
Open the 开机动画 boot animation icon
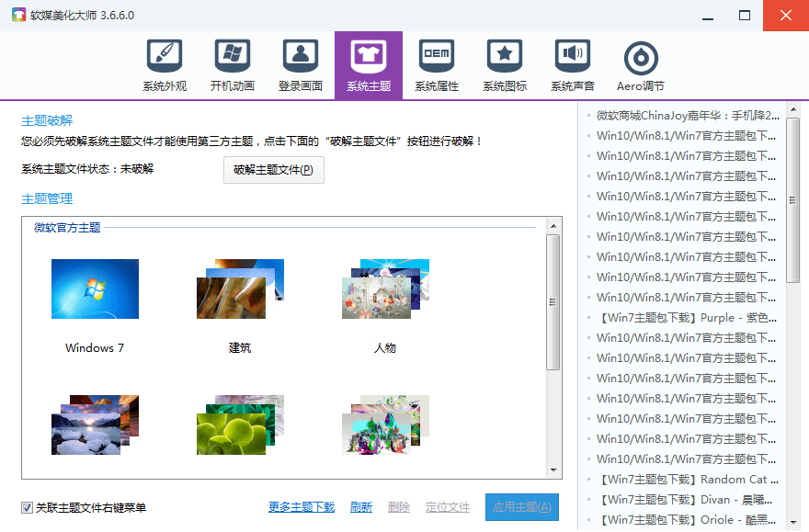pos(233,58)
